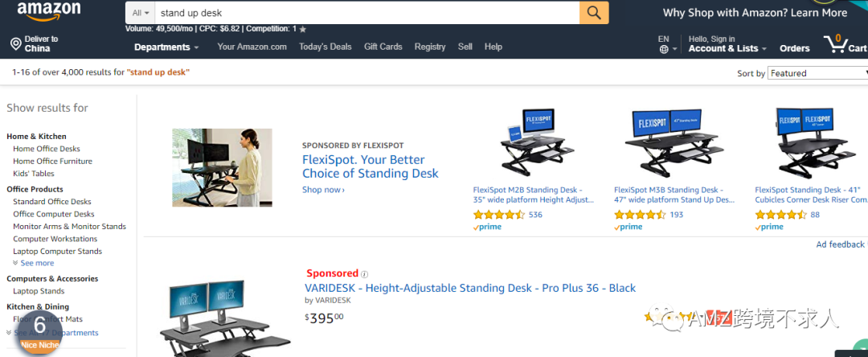Open VARIDESK Pro Plus 36 product title
The image size is (868, 357).
coord(470,288)
